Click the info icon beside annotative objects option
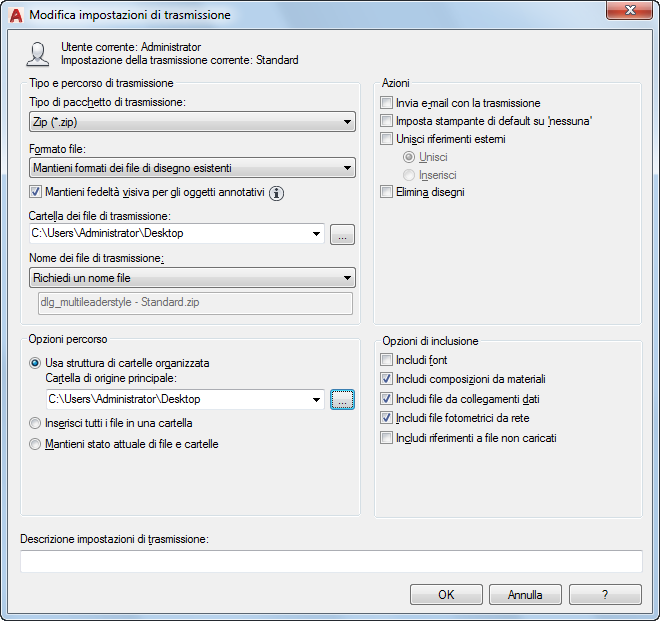This screenshot has height=621, width=660. point(276,193)
